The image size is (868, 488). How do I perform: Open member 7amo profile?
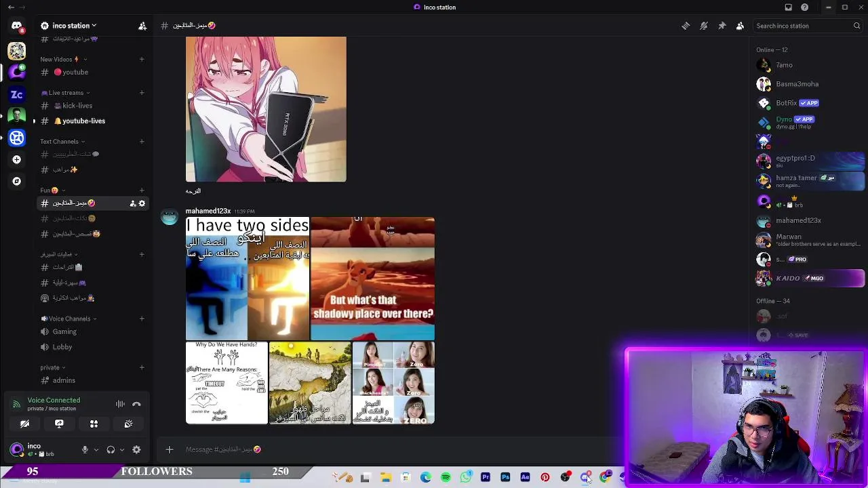click(810, 65)
